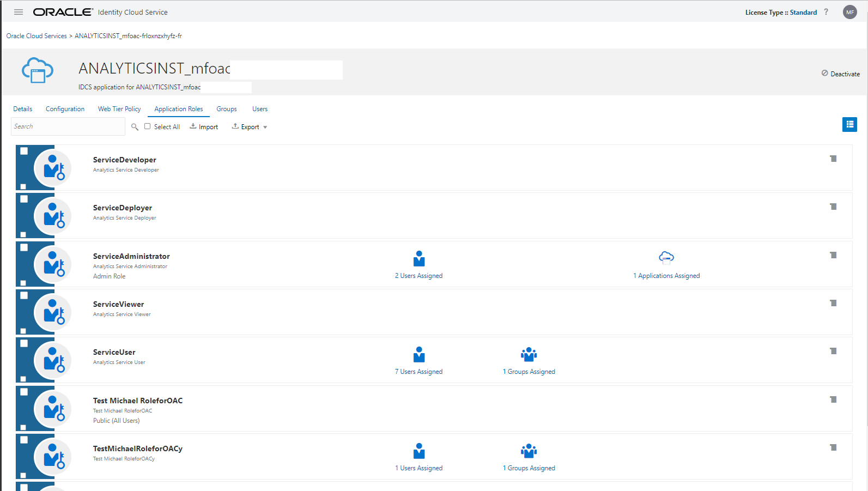Focus the Search input field
Image resolution: width=868 pixels, height=491 pixels.
click(x=68, y=126)
